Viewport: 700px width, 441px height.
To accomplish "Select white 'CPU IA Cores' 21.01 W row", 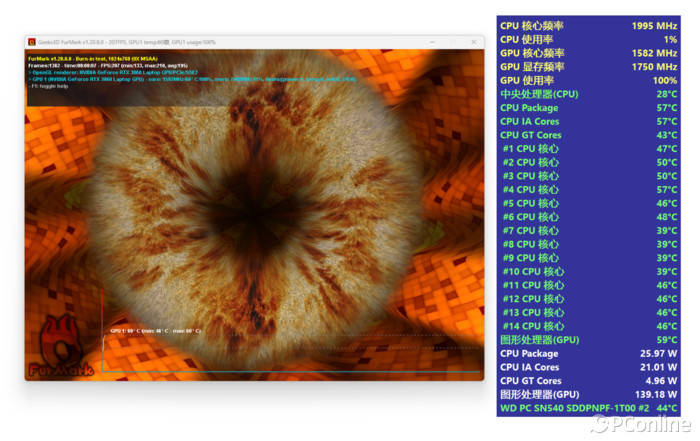I will click(588, 367).
